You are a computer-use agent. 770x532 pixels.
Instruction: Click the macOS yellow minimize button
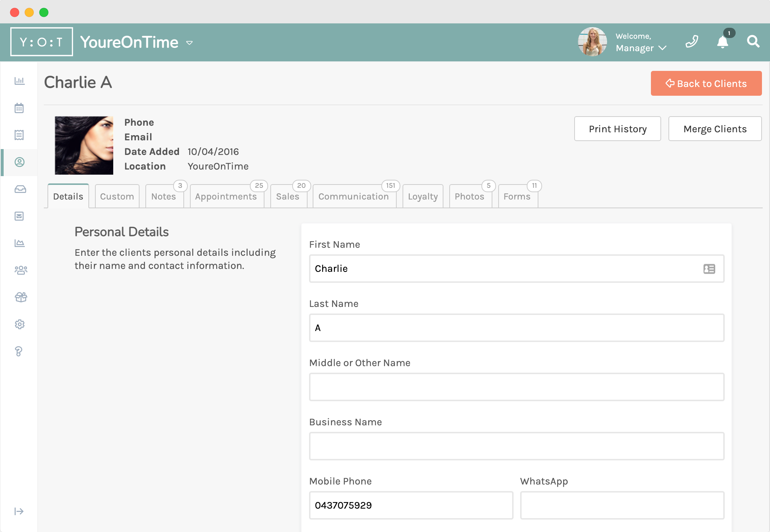tap(29, 12)
